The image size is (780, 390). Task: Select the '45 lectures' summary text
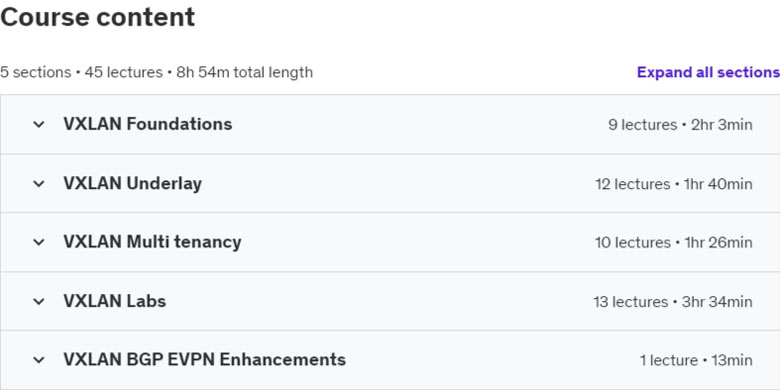tap(123, 72)
